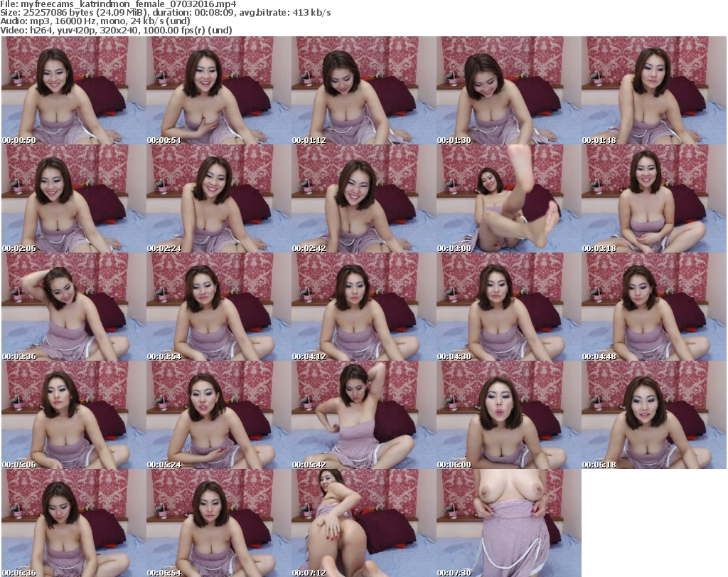Viewport: 728px width, 577px height.
Task: Click the thumbnail timestamped 00:00:50
Action: pyautogui.click(x=73, y=90)
